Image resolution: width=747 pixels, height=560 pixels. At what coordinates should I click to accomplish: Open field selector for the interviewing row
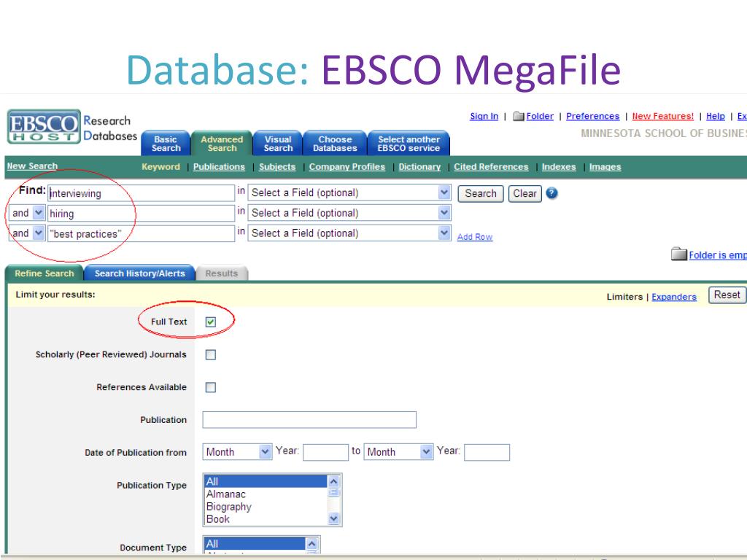(x=349, y=192)
